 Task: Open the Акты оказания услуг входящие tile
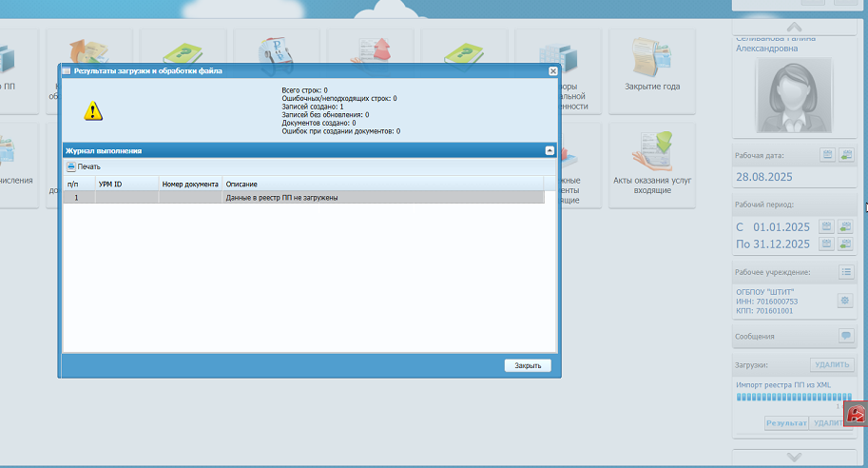652,166
